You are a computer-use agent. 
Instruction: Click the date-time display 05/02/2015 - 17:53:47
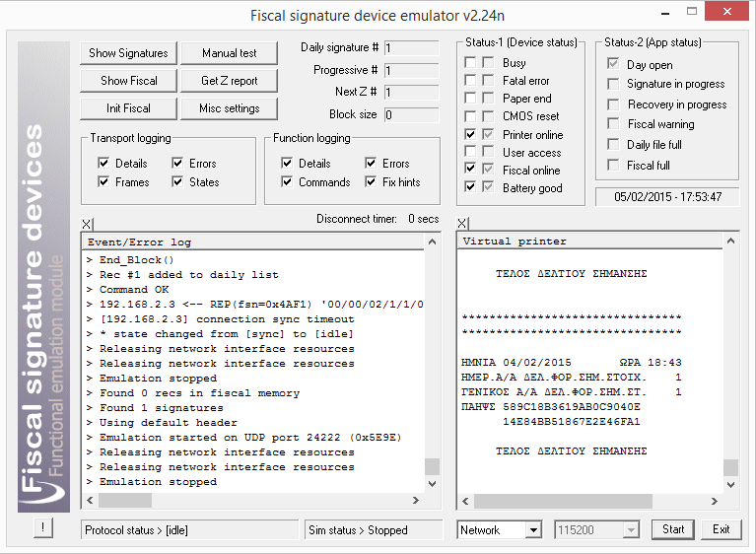667,197
